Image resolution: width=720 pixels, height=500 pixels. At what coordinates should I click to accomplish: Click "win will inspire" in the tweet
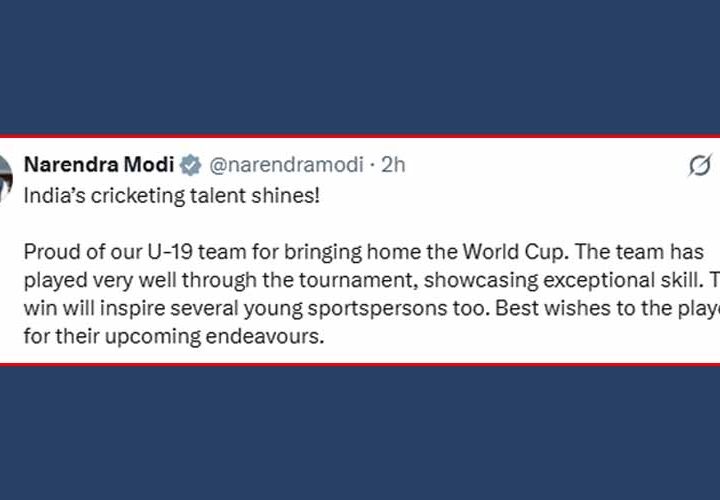[88, 309]
